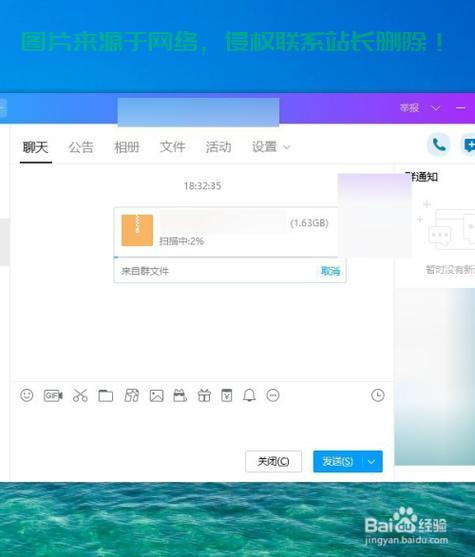Open more tools via the ellipsis circle icon
Screen dimensions: 475x557
[x=273, y=395]
